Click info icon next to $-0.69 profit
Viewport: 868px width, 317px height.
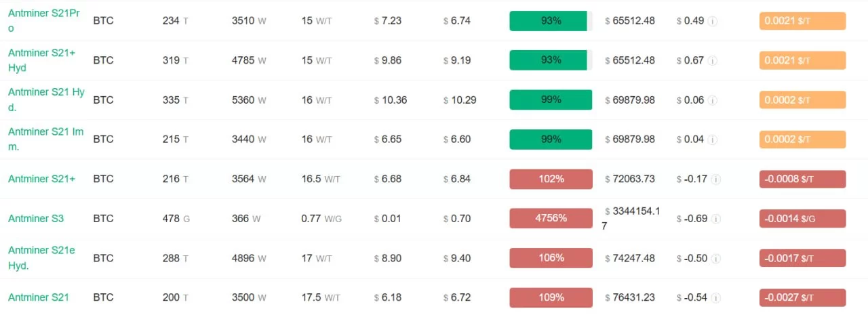point(716,219)
